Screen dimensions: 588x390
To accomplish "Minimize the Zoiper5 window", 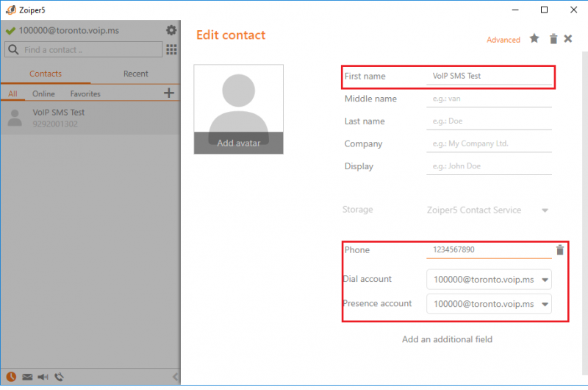I will click(x=516, y=10).
